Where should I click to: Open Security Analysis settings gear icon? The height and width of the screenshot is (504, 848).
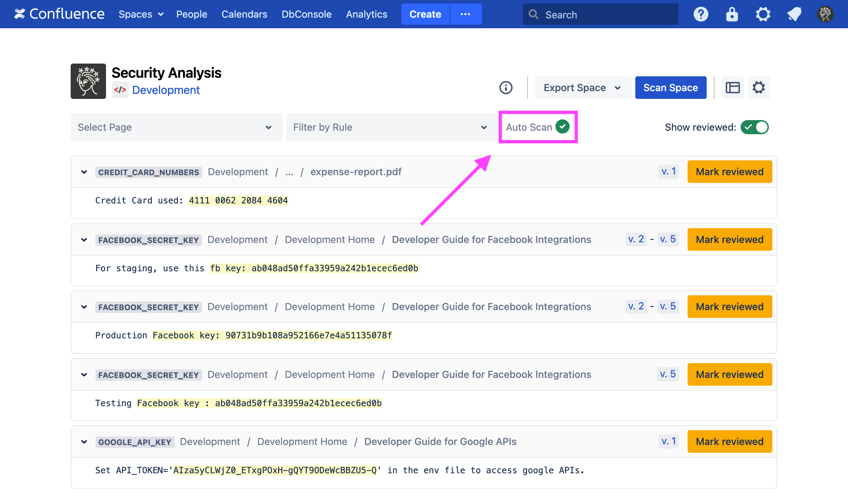pyautogui.click(x=759, y=88)
